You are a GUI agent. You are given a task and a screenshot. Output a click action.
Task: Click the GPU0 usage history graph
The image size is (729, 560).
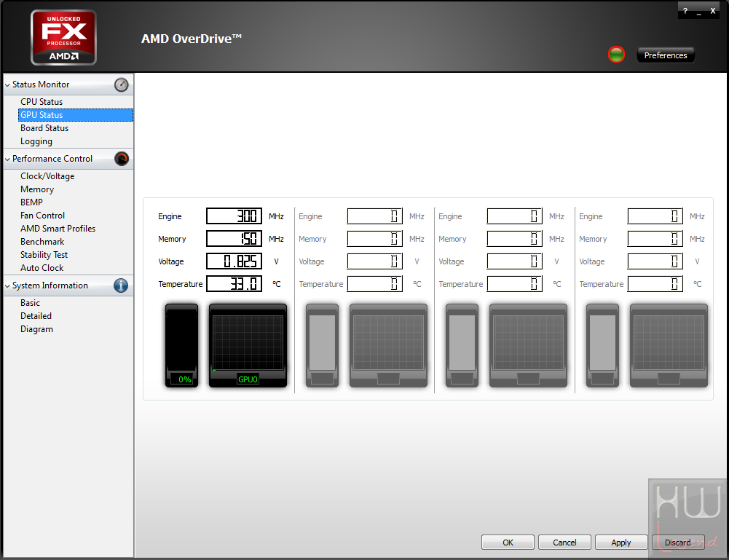click(248, 345)
